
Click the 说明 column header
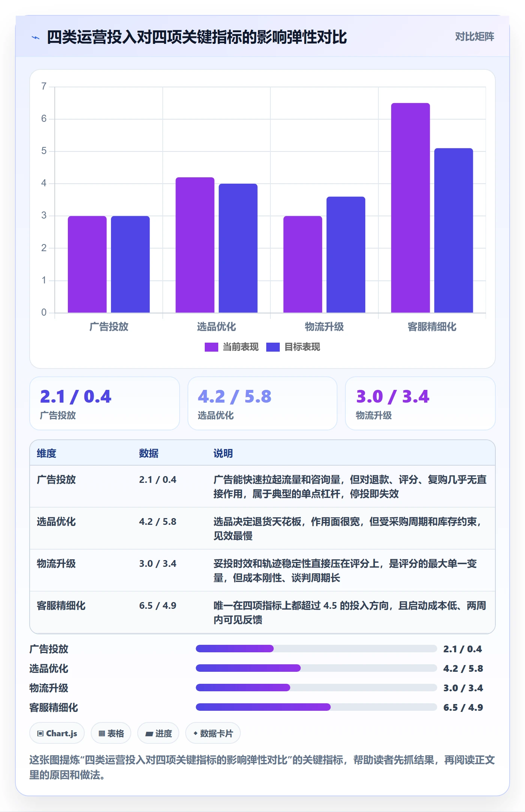coord(223,453)
